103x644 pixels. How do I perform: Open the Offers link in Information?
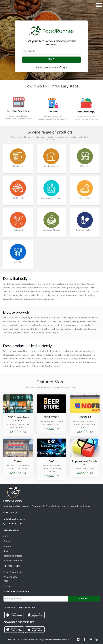pyautogui.click(x=6, y=536)
